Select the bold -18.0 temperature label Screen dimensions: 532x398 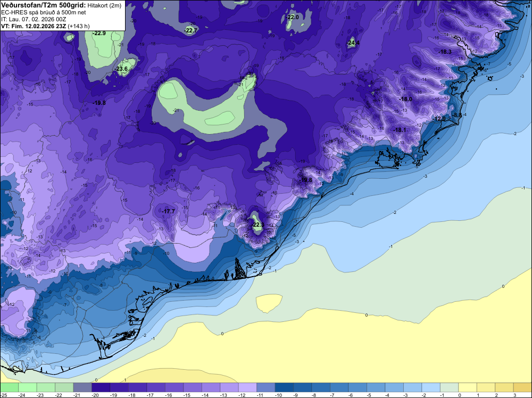click(406, 99)
